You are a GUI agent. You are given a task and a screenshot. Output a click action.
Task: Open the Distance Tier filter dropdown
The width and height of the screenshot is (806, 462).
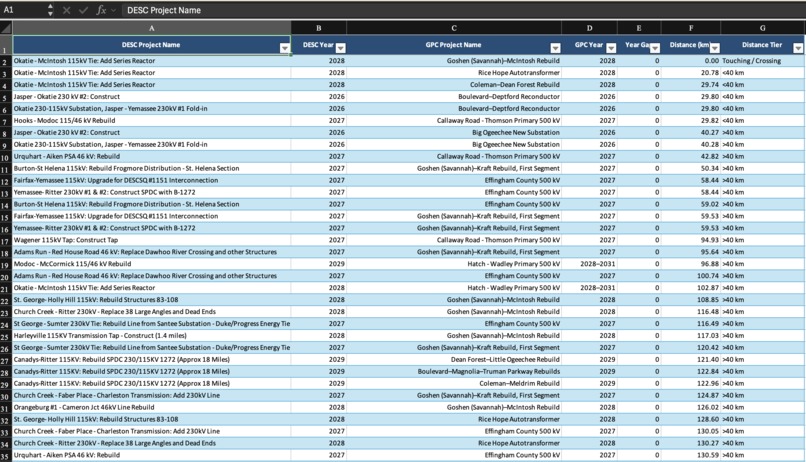[798, 48]
